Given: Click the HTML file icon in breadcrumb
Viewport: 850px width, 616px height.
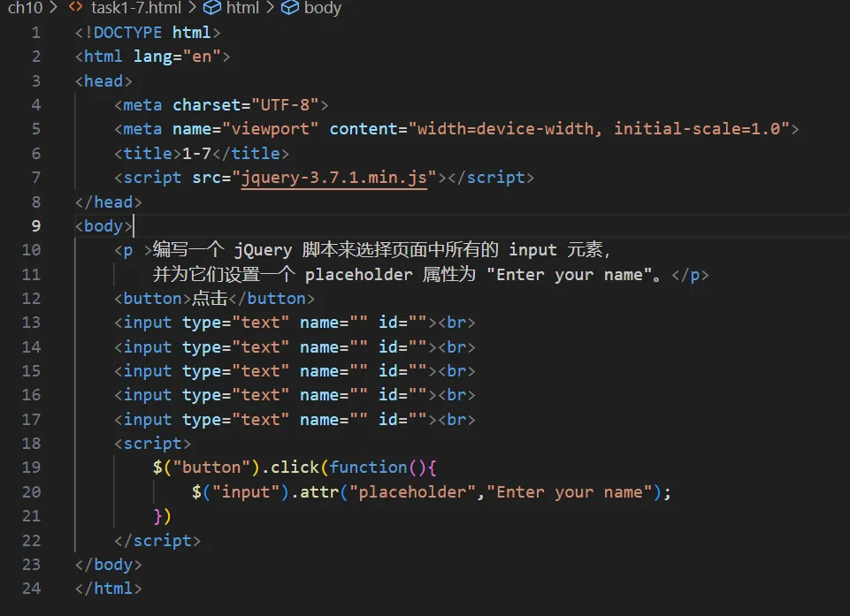Looking at the screenshot, I should 76,7.
